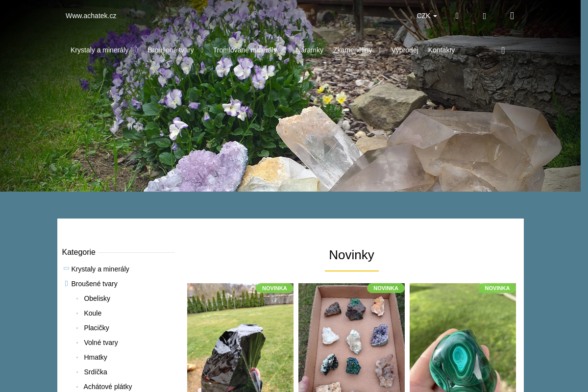This screenshot has width=588, height=392.
Task: Expand the Broušené tvary nav submenu arrow
Action: (x=202, y=50)
